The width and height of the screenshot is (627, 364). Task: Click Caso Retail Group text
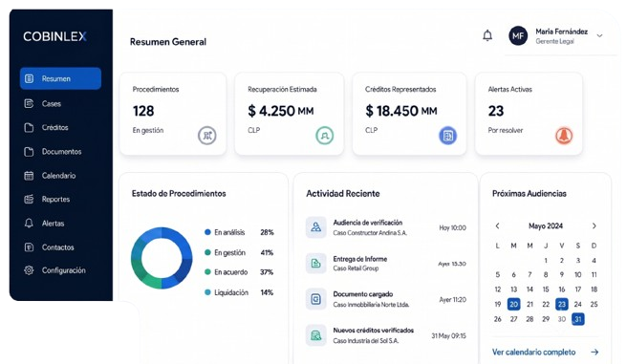click(356, 268)
